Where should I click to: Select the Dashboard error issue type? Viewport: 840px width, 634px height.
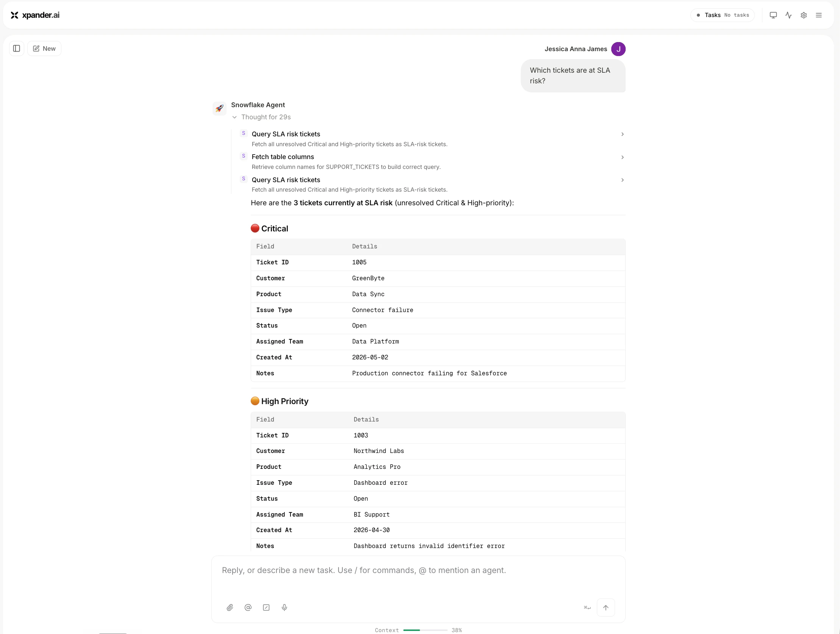click(x=381, y=483)
